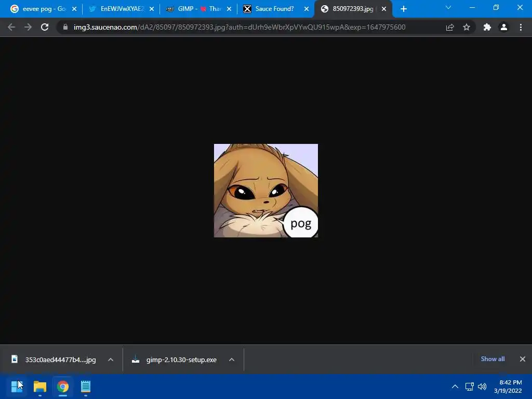The image size is (532, 399).
Task: Click the eevee pog image
Action: point(266,191)
